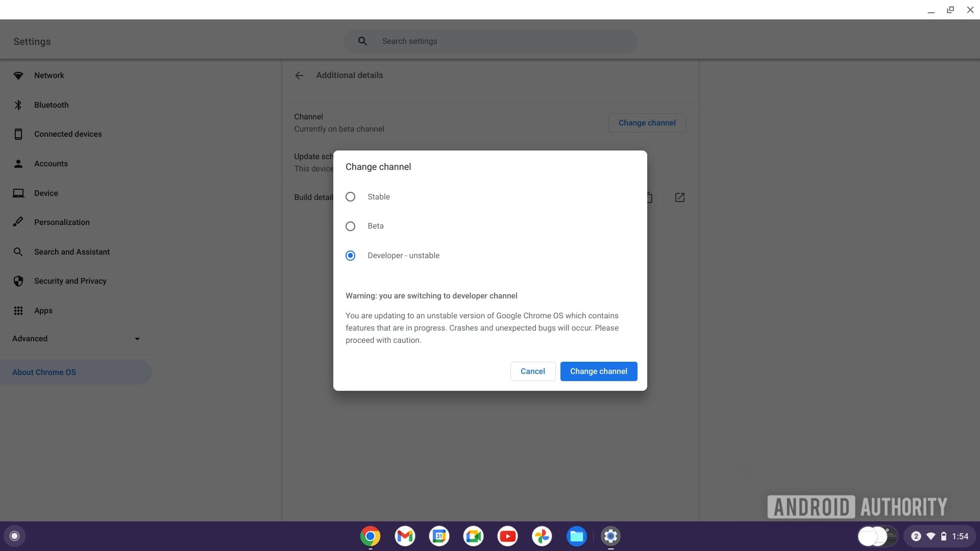The height and width of the screenshot is (551, 980).
Task: Click the launcher circle button
Action: tap(14, 536)
